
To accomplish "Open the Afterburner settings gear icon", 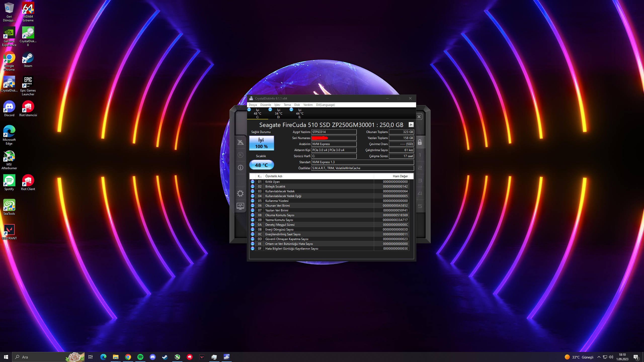I will [x=240, y=193].
